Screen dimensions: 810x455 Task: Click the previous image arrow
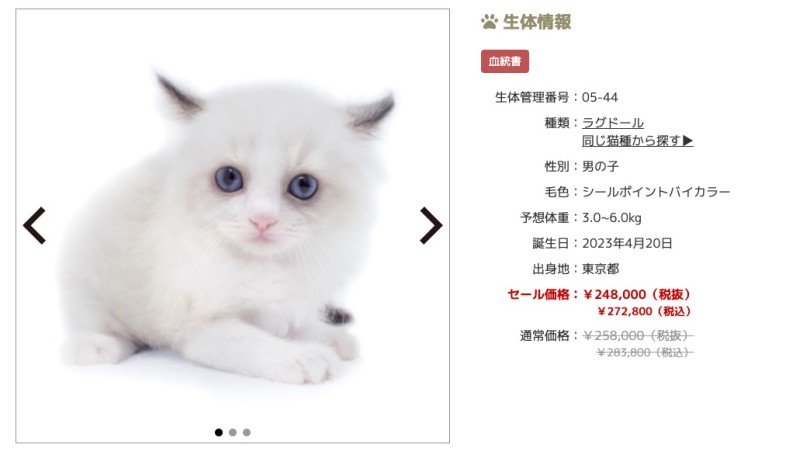click(35, 226)
